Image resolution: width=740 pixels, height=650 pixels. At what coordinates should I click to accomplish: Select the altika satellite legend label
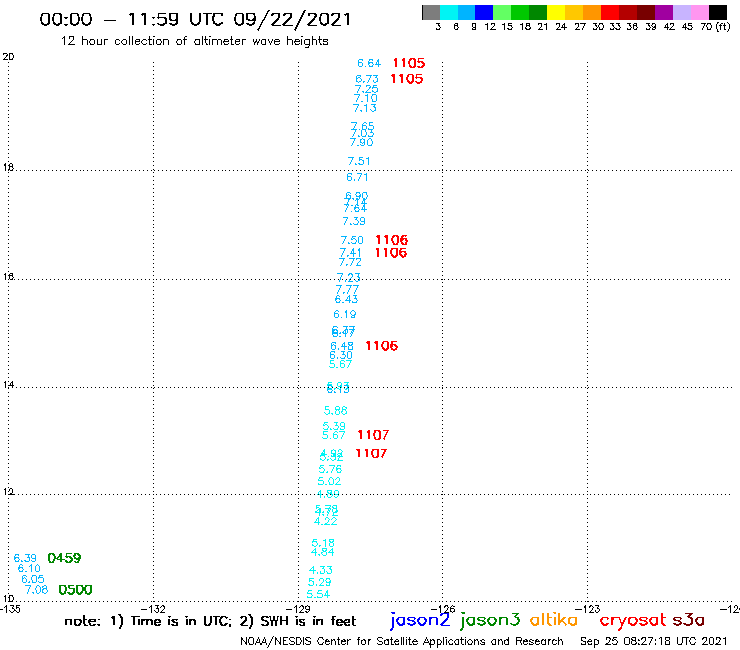554,619
